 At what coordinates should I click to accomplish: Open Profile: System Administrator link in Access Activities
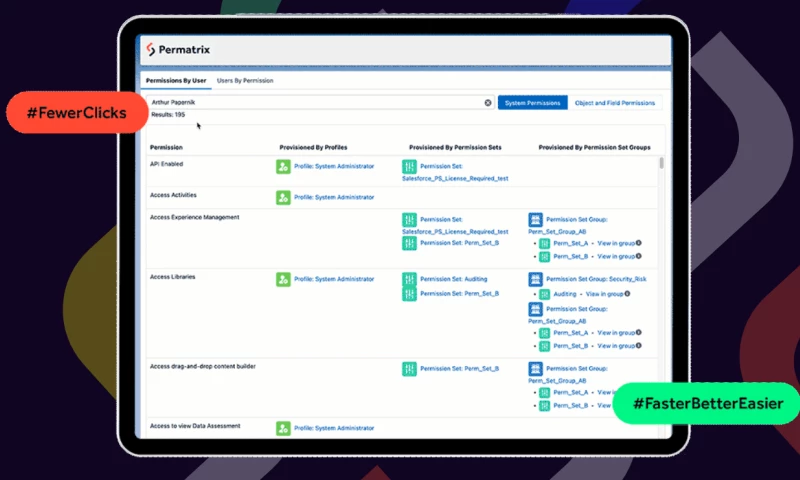coord(334,197)
